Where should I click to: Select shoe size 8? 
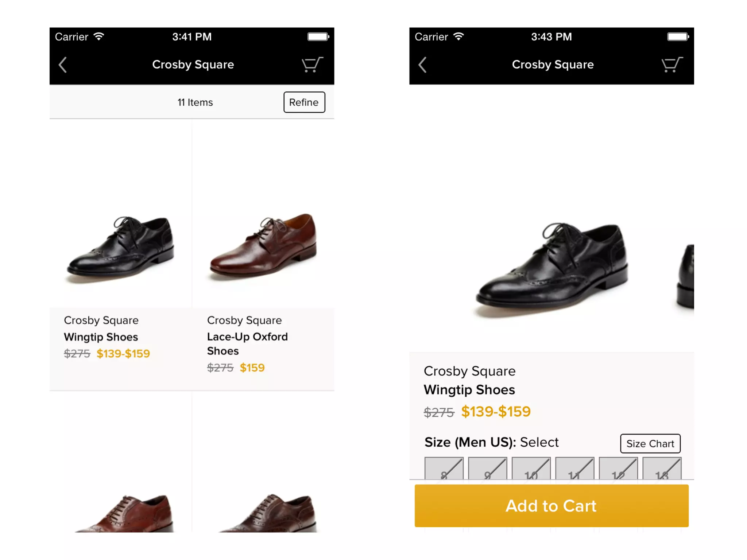(x=444, y=469)
